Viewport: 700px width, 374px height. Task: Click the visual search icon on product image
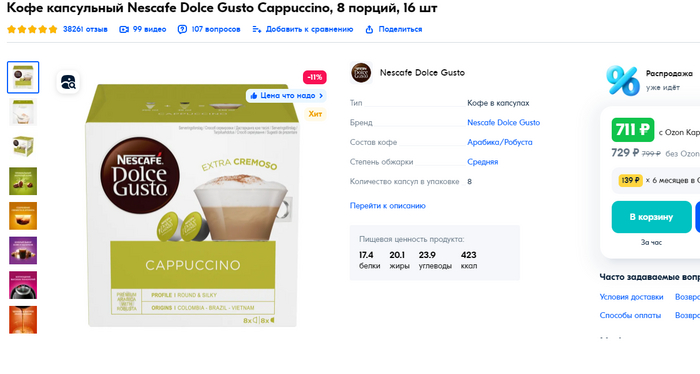click(68, 82)
